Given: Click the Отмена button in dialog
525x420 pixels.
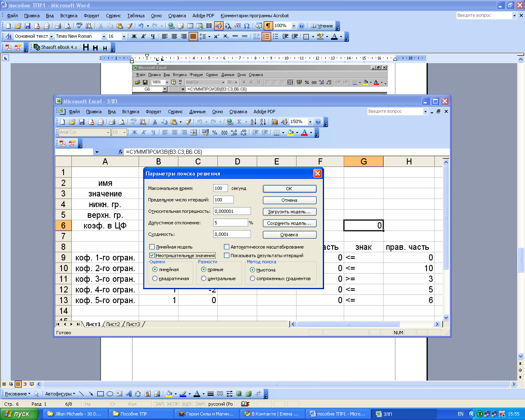Looking at the screenshot, I should pyautogui.click(x=290, y=200).
